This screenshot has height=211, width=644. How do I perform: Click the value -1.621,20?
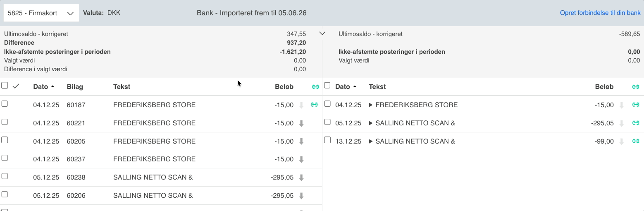293,52
